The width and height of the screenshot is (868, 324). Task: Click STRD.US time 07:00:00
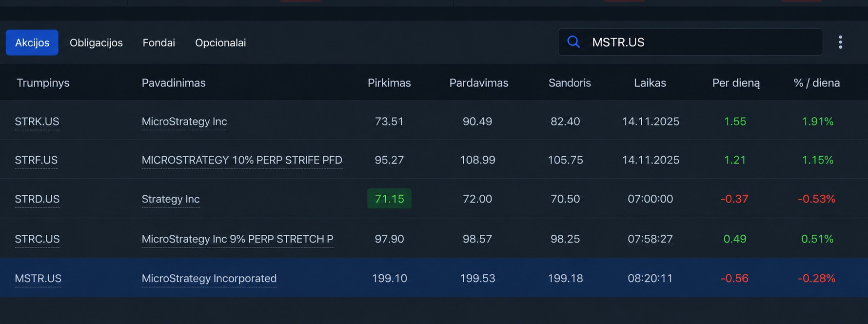pos(650,199)
